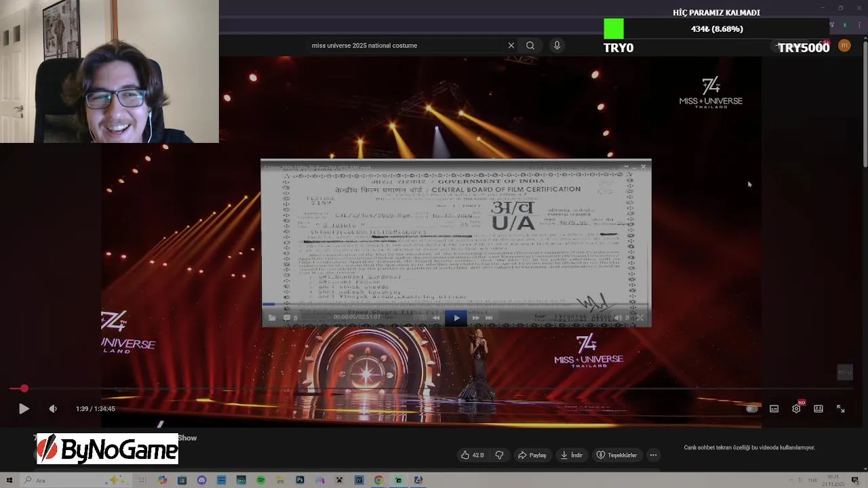This screenshot has width=868, height=488.
Task: Click the İndir download button
Action: [x=571, y=455]
